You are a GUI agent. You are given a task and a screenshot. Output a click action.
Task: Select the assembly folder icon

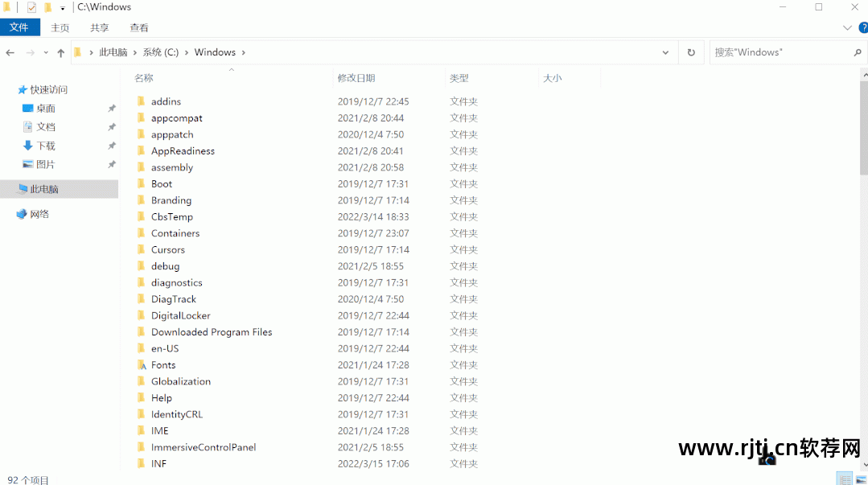coord(141,167)
